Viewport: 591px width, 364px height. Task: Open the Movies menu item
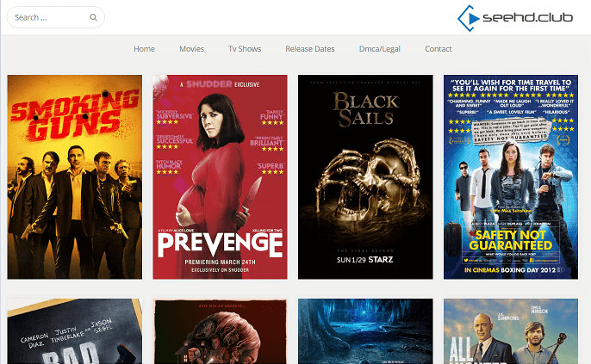(191, 49)
